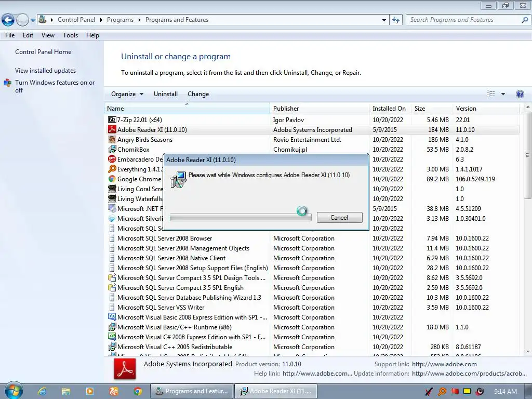532x399 pixels.
Task: Click the SQL Server Compact 3.5 SP1 English icon
Action: [x=112, y=287]
